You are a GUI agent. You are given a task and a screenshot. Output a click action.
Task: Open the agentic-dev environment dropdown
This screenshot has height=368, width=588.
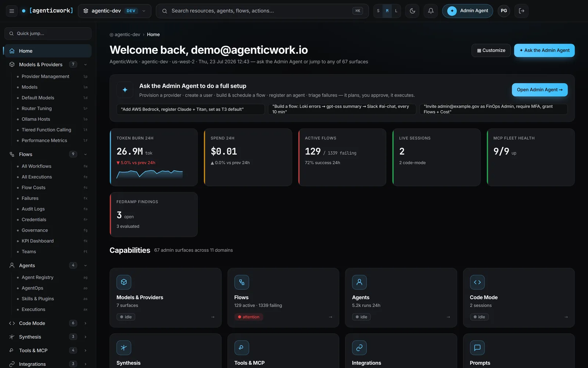click(x=114, y=11)
